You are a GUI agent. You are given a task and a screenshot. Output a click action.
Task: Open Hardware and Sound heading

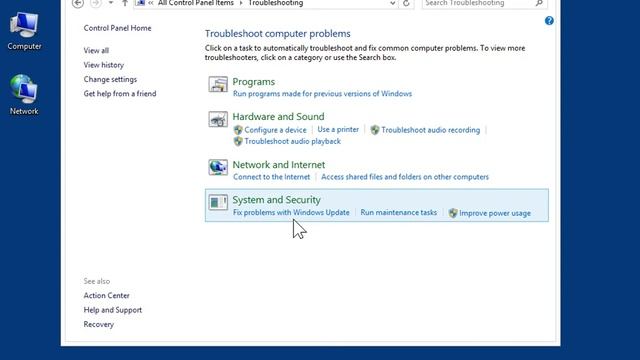click(x=278, y=117)
